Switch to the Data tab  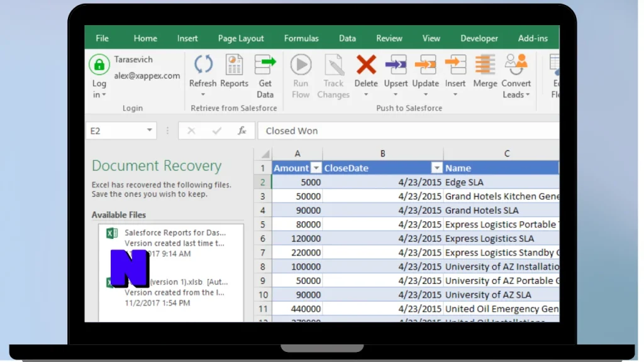pyautogui.click(x=347, y=38)
